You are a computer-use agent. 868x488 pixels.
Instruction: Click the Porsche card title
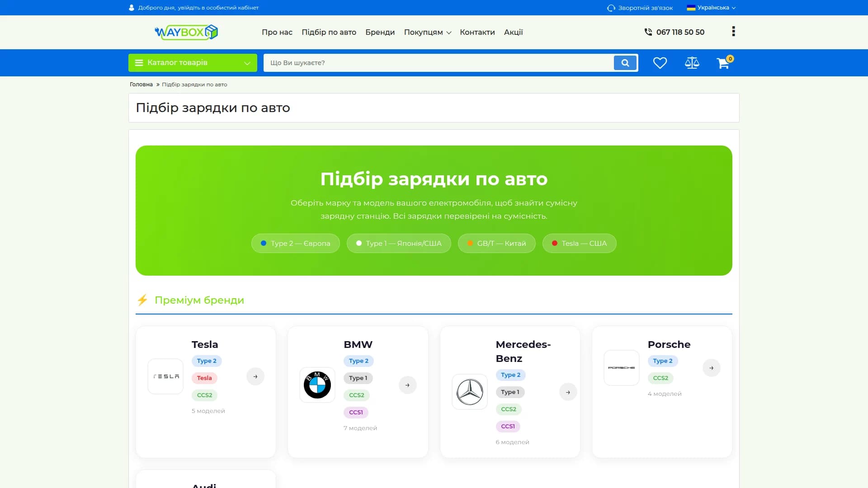(669, 344)
